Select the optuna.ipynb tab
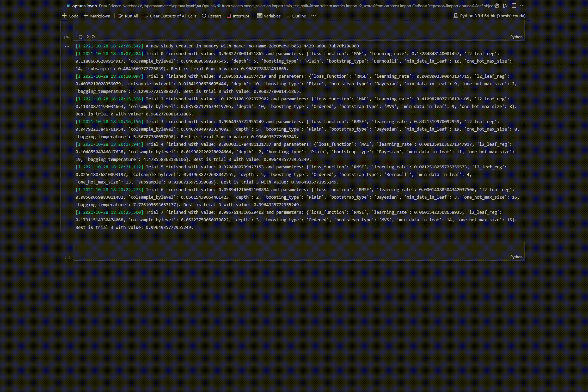 click(84, 6)
